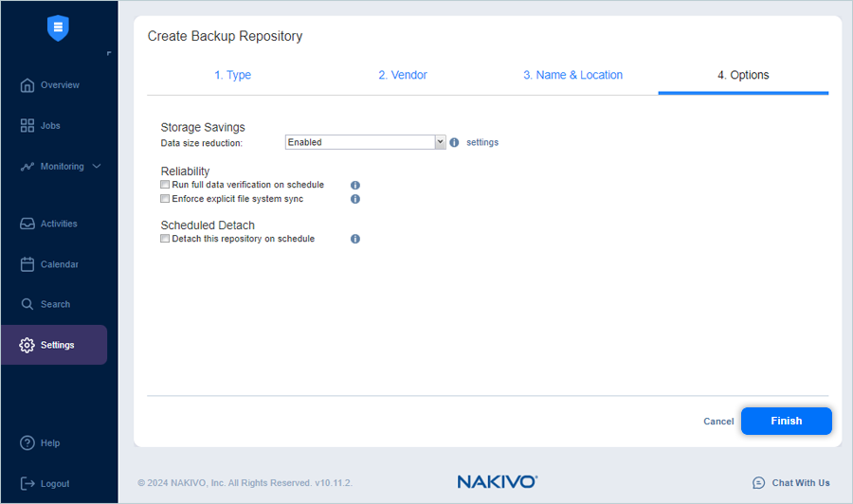This screenshot has width=853, height=504.
Task: Click the Help question mark icon
Action: coord(27,443)
